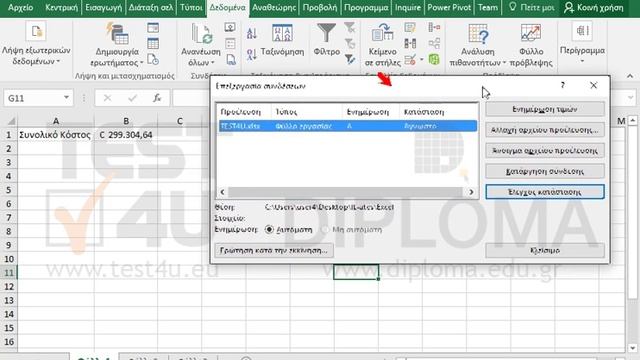Switch to Εισαγωγή tab
The image size is (640, 360).
[x=104, y=7]
